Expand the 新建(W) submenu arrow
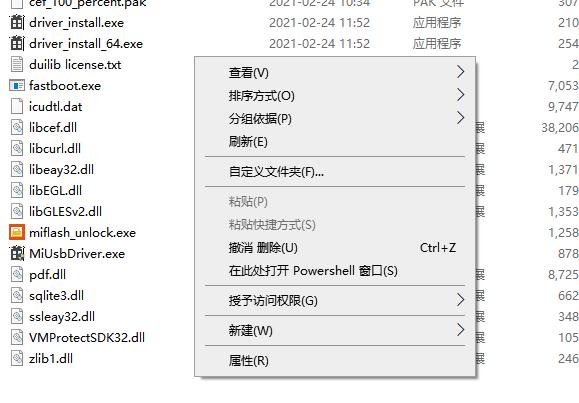The height and width of the screenshot is (403, 579). 460,330
